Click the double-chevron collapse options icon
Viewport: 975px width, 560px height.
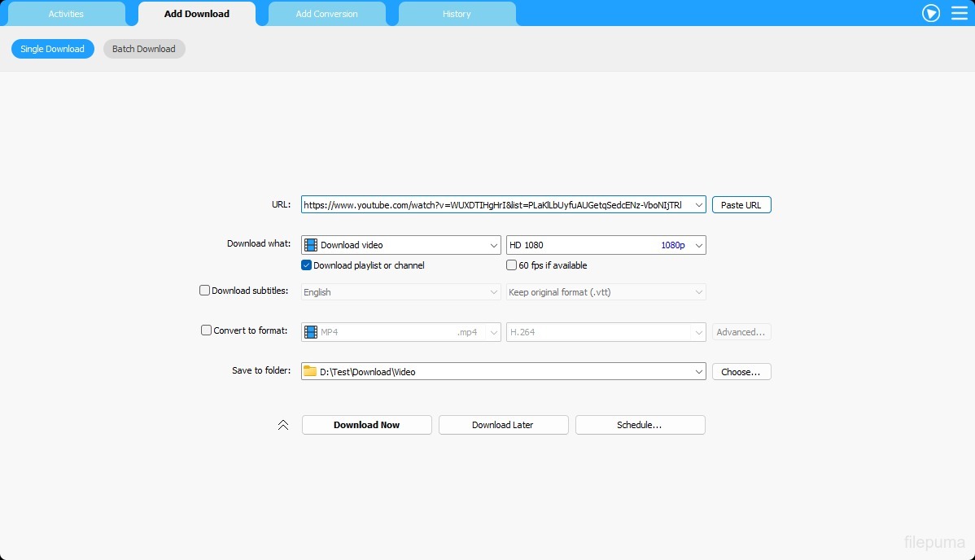point(283,425)
